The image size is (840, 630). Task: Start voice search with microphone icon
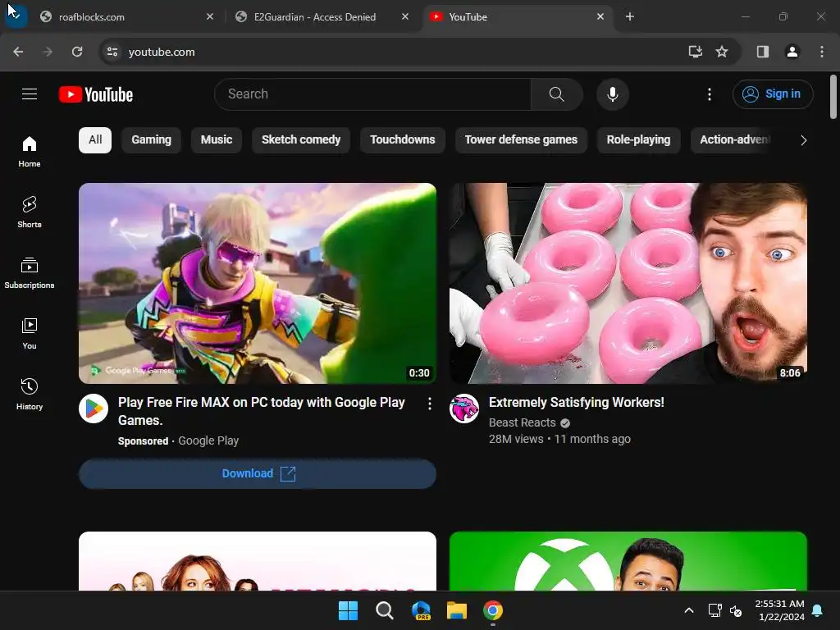click(612, 94)
